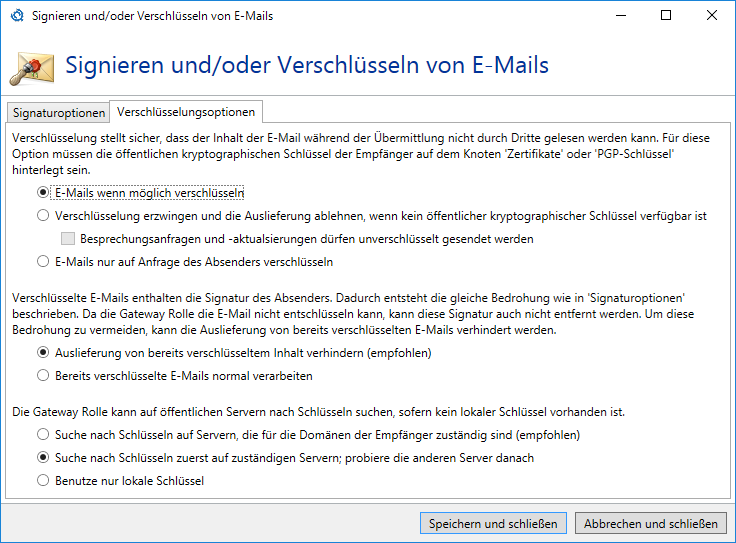Minimize the dialog window
The height and width of the screenshot is (543, 736).
point(622,16)
